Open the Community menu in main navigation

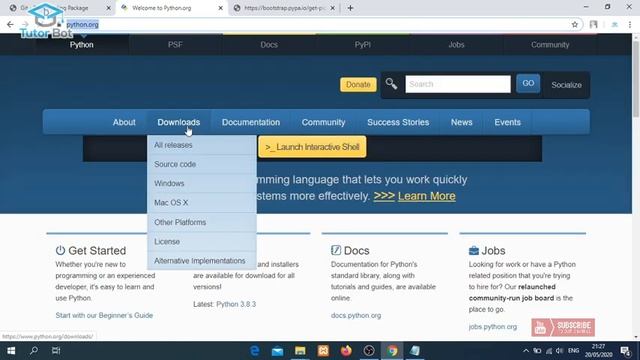pos(323,122)
